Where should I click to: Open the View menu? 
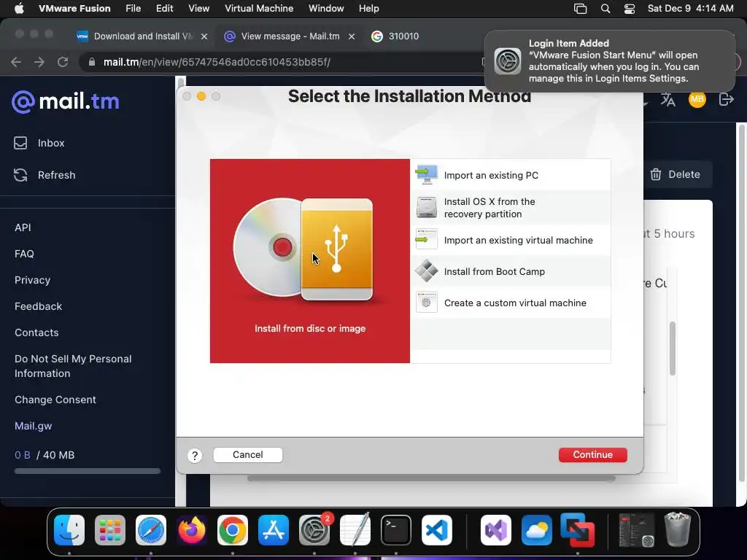[x=198, y=9]
